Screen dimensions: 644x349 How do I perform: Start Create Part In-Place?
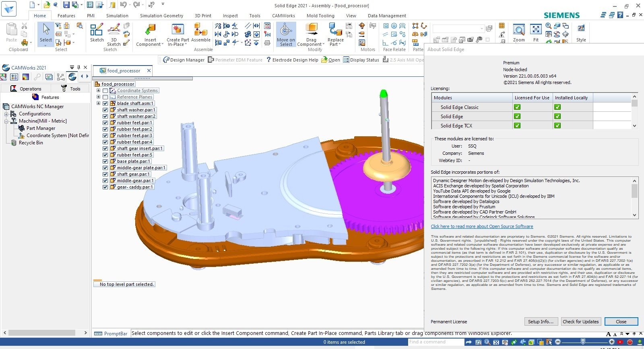pos(178,35)
